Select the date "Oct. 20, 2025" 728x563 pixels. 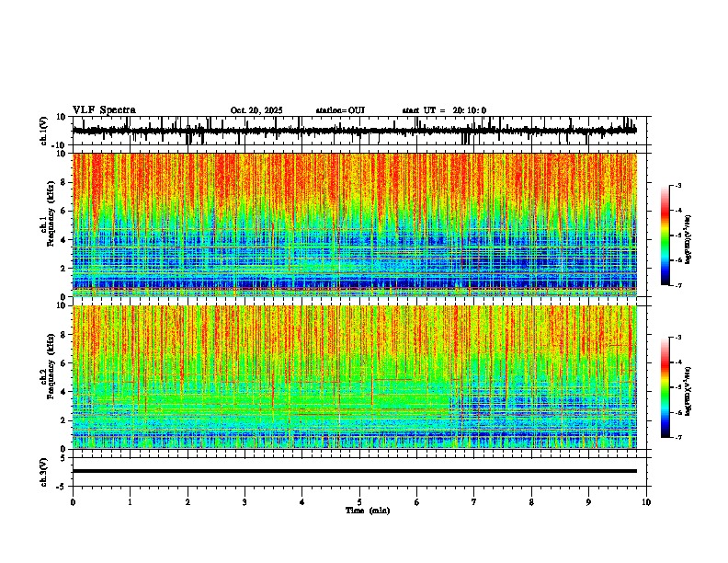[256, 110]
